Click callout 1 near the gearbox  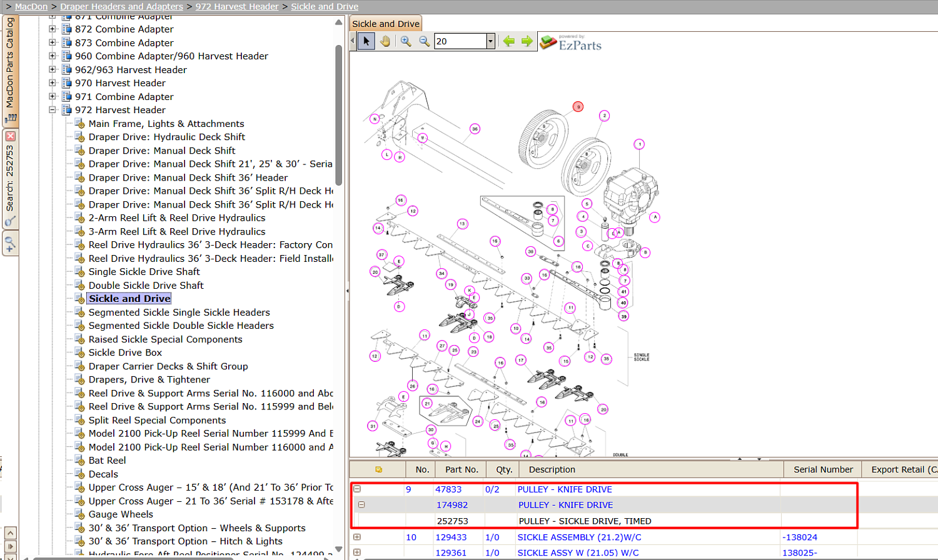point(639,144)
